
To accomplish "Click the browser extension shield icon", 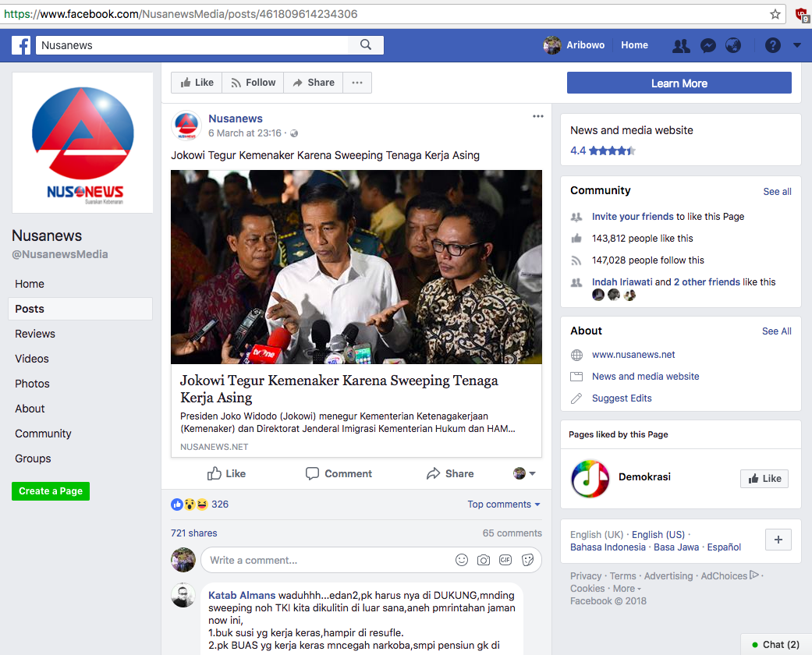I will click(x=802, y=15).
